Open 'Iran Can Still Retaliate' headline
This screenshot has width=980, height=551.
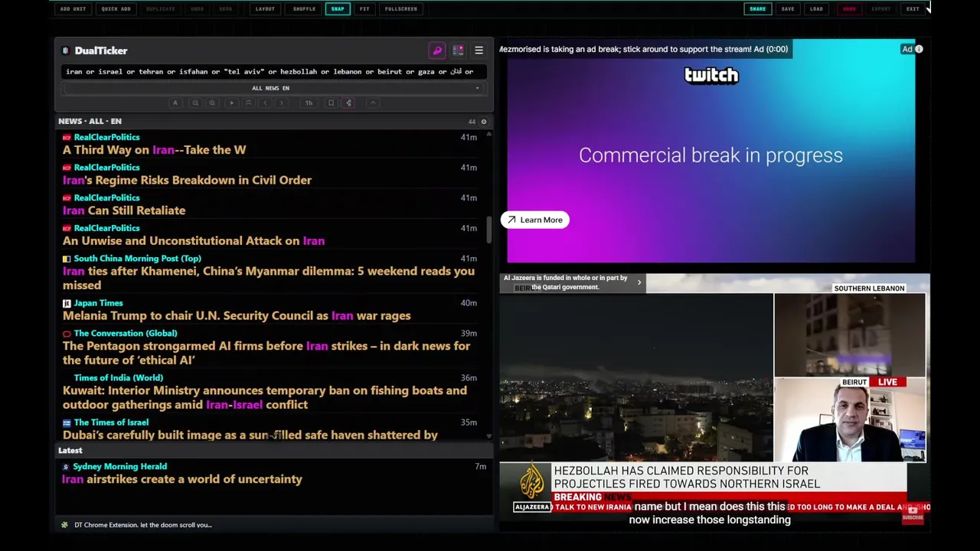point(124,210)
